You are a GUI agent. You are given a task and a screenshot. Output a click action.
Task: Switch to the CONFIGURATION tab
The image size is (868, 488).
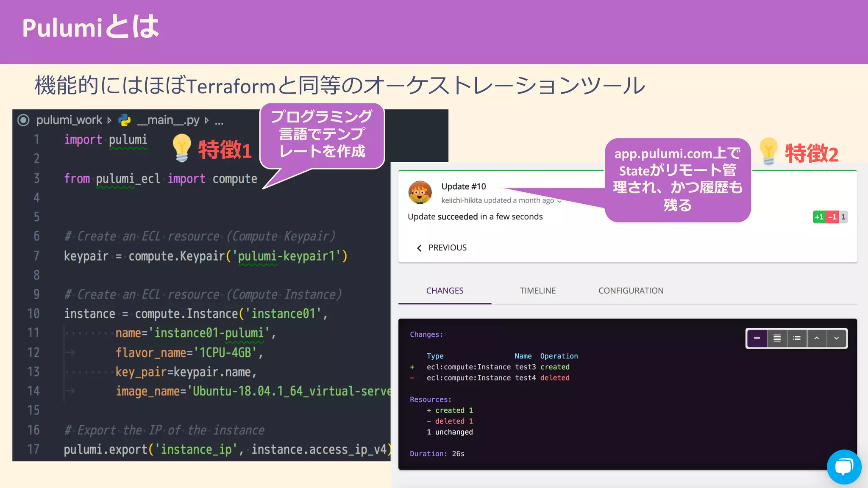pyautogui.click(x=631, y=291)
